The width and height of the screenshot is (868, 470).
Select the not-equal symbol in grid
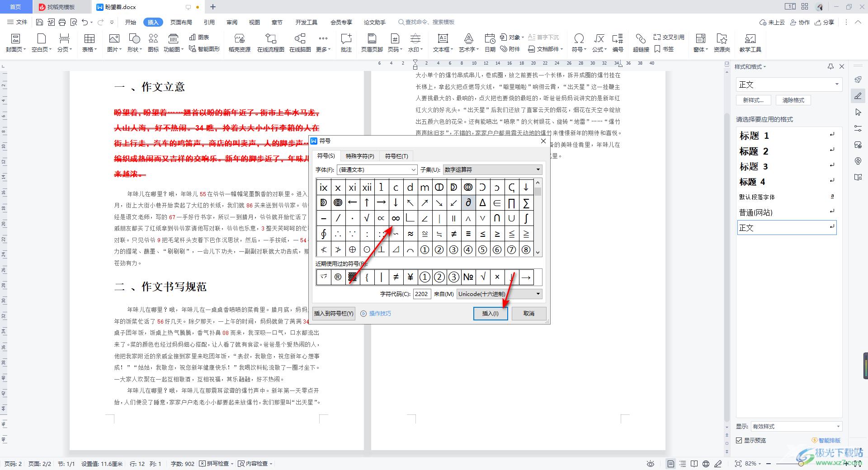(453, 234)
